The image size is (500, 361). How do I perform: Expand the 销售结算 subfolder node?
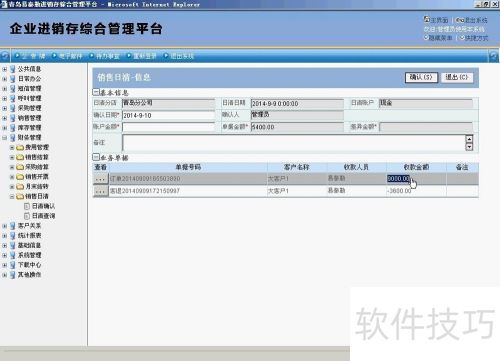click(12, 157)
